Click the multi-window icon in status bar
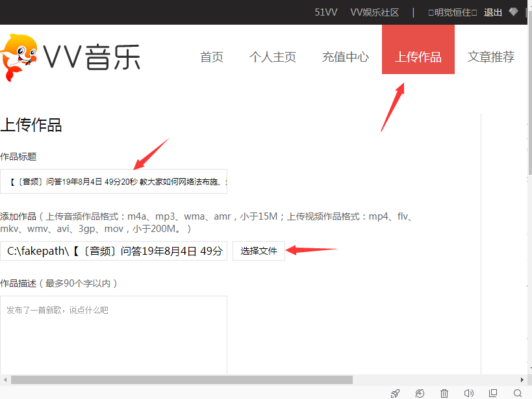Viewport: 532px width, 399px height. point(493,393)
